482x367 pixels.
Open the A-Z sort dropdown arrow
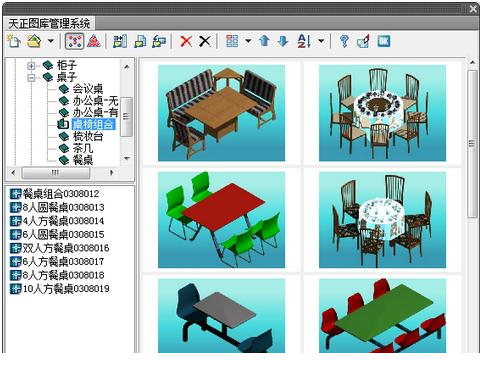point(321,41)
